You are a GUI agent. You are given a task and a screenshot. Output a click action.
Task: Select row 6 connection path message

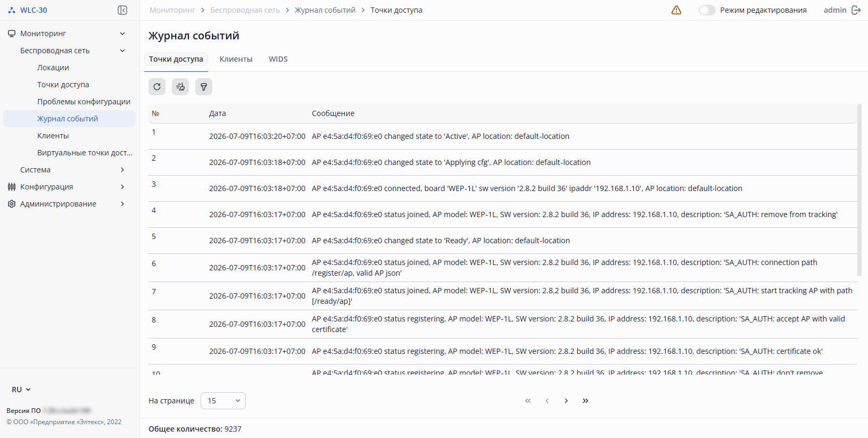565,268
